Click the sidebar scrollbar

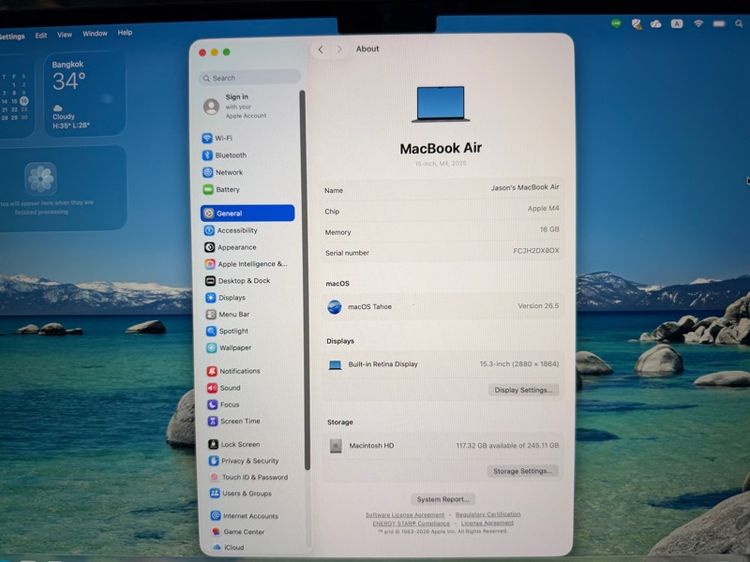(304, 279)
